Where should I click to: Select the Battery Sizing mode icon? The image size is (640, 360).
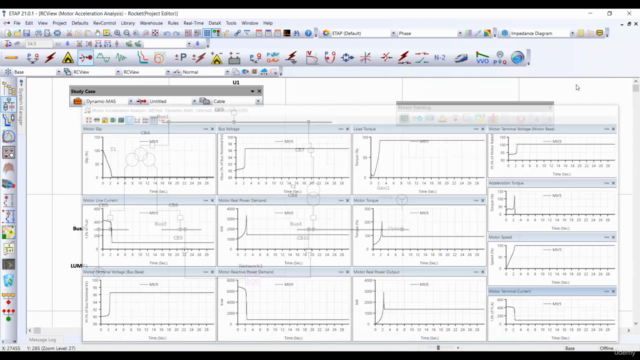[234, 58]
